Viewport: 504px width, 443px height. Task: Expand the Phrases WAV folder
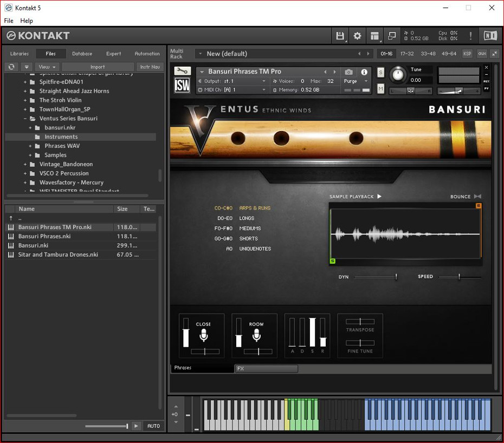coord(30,146)
